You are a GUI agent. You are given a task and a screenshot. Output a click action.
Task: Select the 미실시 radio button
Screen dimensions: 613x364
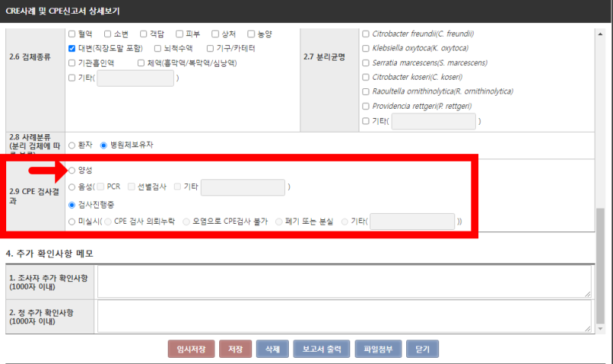pos(72,221)
